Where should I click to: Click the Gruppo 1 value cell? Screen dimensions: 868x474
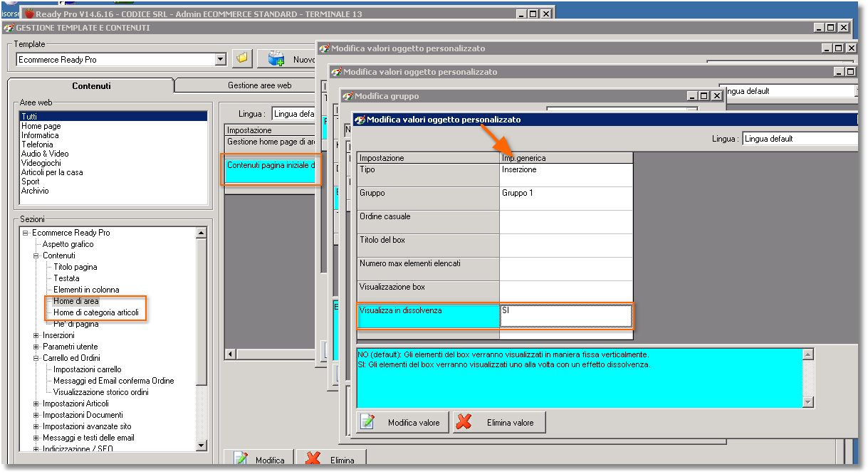tap(566, 199)
